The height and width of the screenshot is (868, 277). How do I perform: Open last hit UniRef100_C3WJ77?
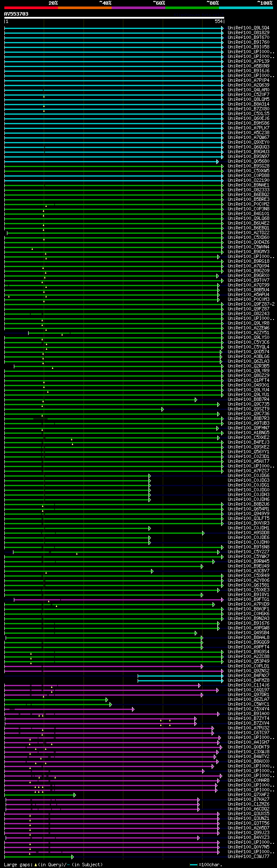click(x=248, y=856)
